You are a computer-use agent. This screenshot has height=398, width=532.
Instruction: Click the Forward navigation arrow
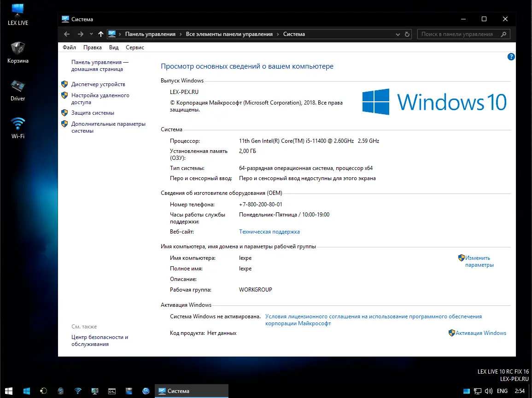coord(81,34)
